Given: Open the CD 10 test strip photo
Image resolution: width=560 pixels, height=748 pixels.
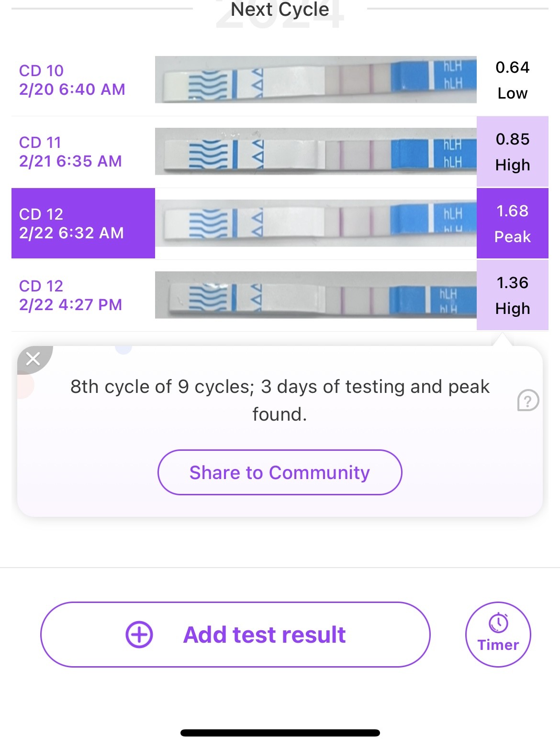Looking at the screenshot, I should (315, 79).
